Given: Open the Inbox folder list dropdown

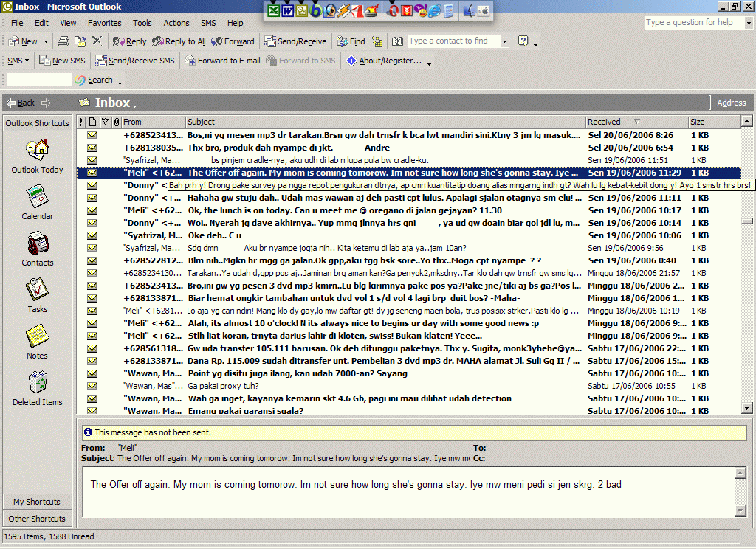Looking at the screenshot, I should (x=135, y=106).
